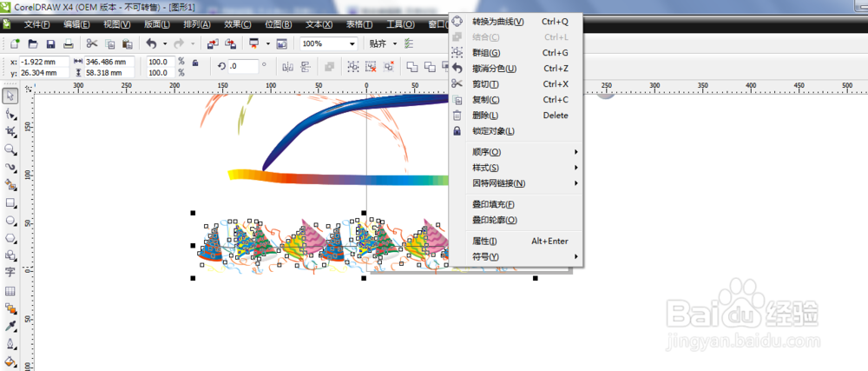868x371 pixels.
Task: Open the 贴齐 snap dropdown
Action: 395,43
